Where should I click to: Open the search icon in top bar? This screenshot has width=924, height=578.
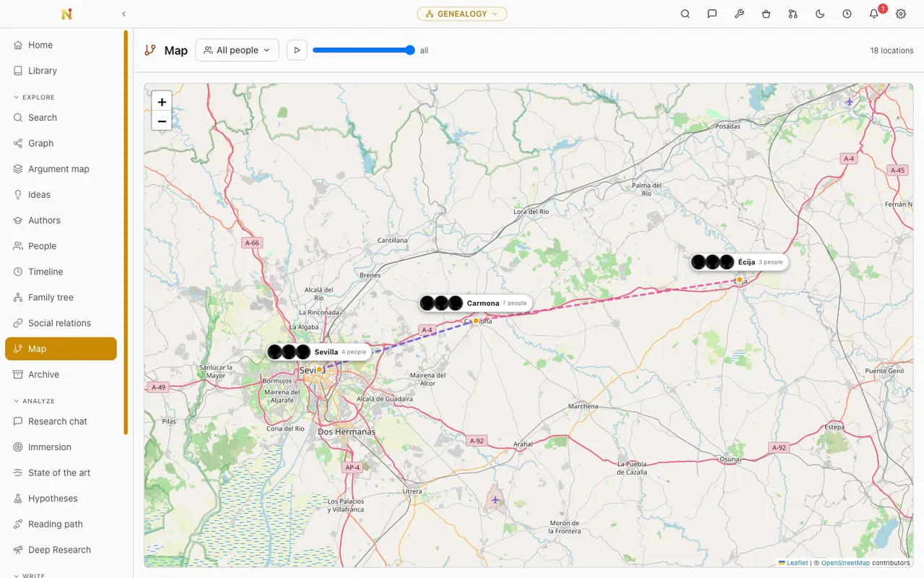pos(685,14)
